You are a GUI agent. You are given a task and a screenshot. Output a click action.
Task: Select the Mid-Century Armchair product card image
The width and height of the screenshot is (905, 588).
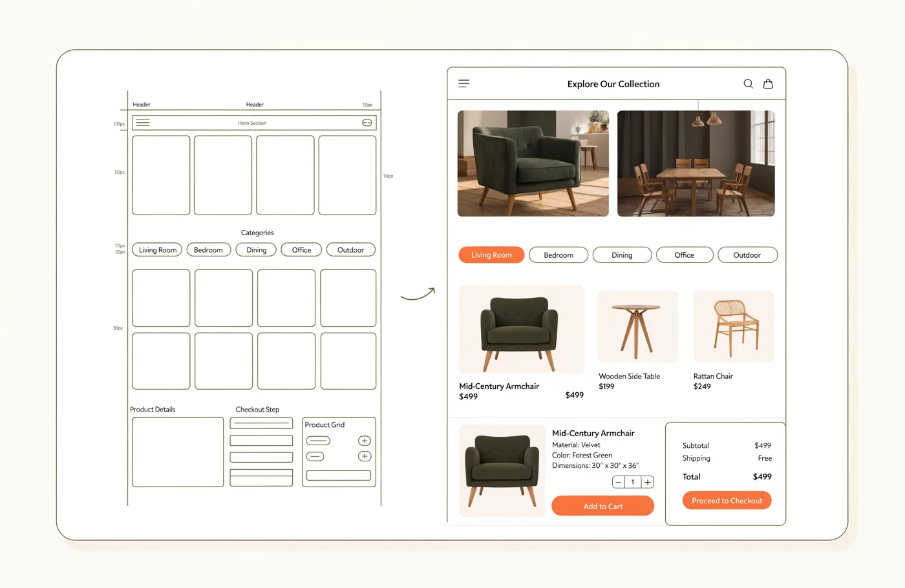coord(522,330)
